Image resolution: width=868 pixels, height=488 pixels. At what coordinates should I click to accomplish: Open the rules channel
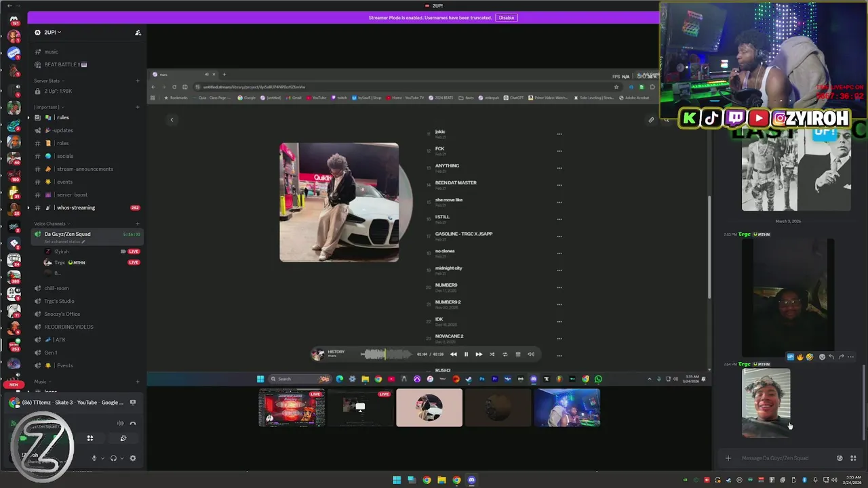pyautogui.click(x=87, y=117)
